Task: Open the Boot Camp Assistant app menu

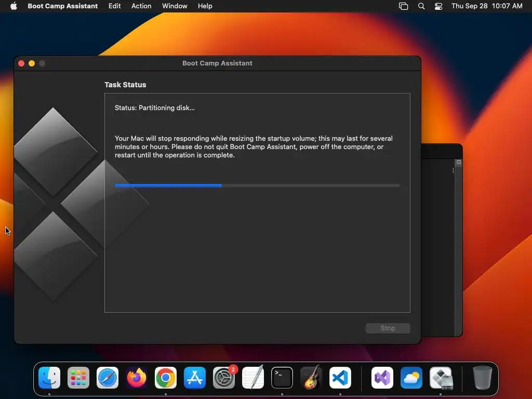Action: (63, 6)
